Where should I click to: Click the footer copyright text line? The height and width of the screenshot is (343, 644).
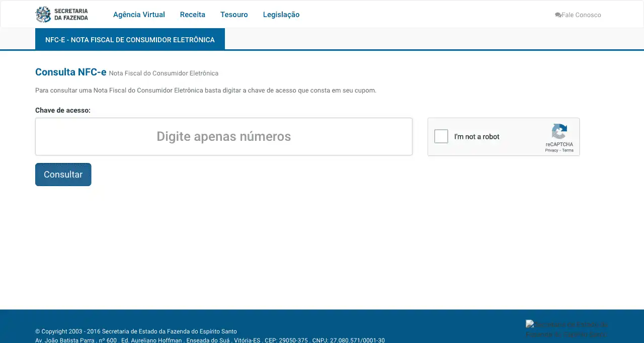136,331
